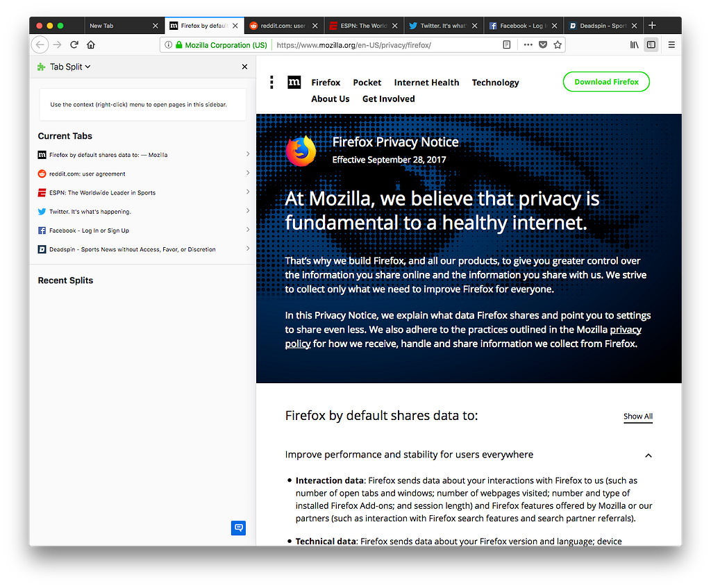
Task: Select Deadspin entry in Current Tabs list
Action: click(x=143, y=249)
